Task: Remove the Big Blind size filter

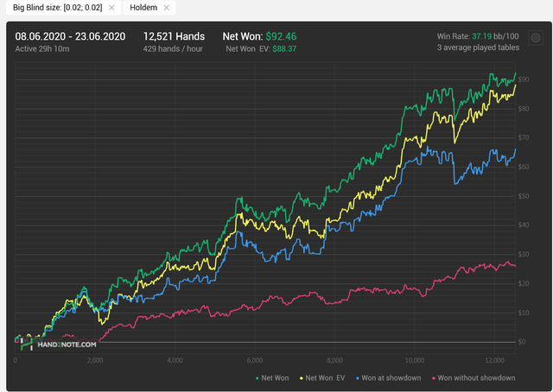Action: 111,8
